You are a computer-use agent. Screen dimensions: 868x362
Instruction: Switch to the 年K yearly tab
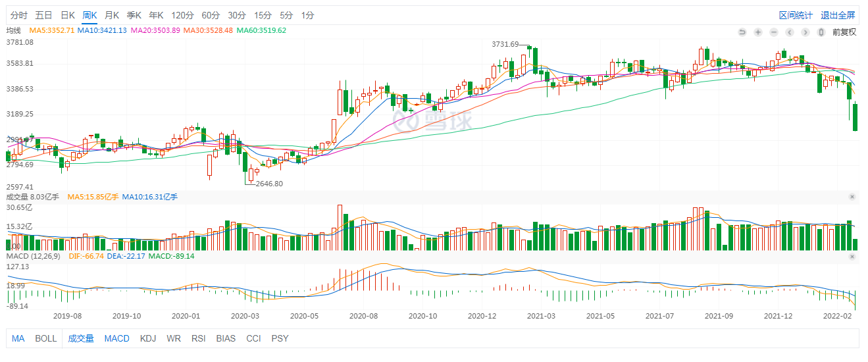click(x=156, y=15)
